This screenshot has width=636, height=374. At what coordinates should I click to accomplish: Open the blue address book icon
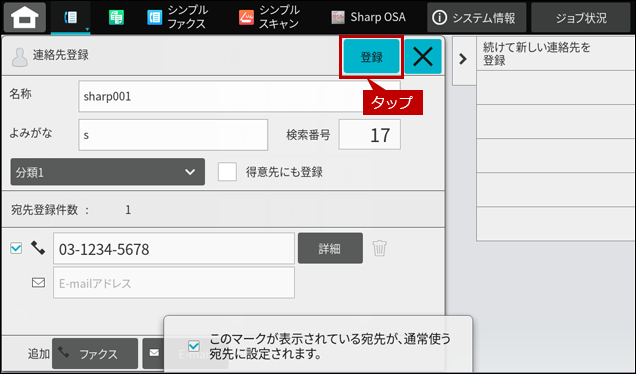(71, 17)
